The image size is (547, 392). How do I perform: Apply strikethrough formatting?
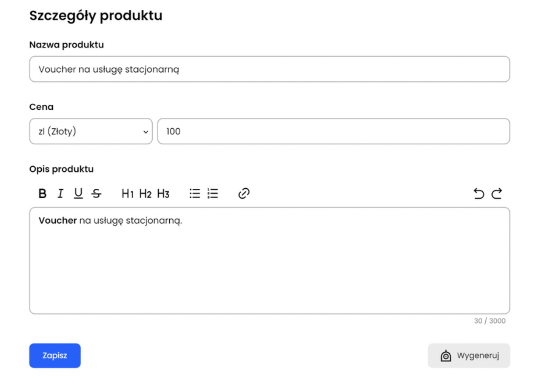point(97,194)
